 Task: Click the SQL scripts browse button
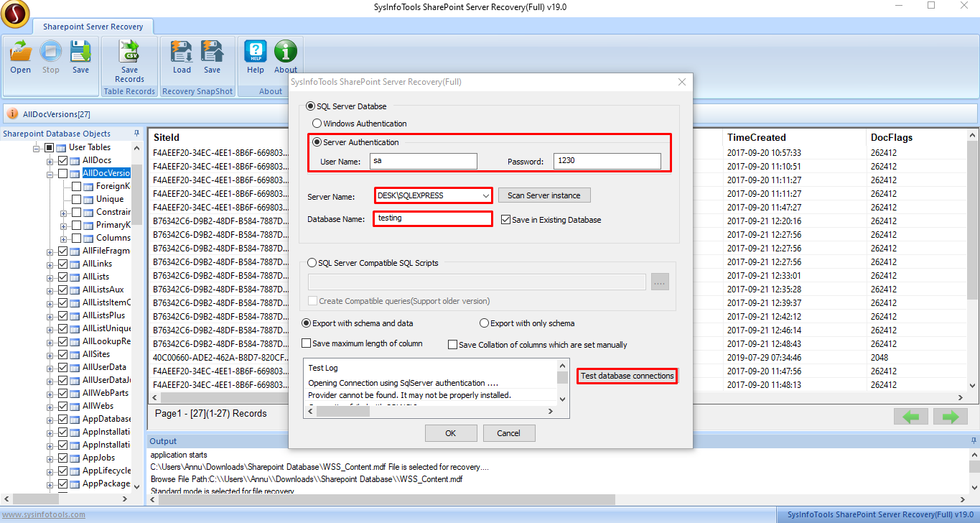[660, 282]
